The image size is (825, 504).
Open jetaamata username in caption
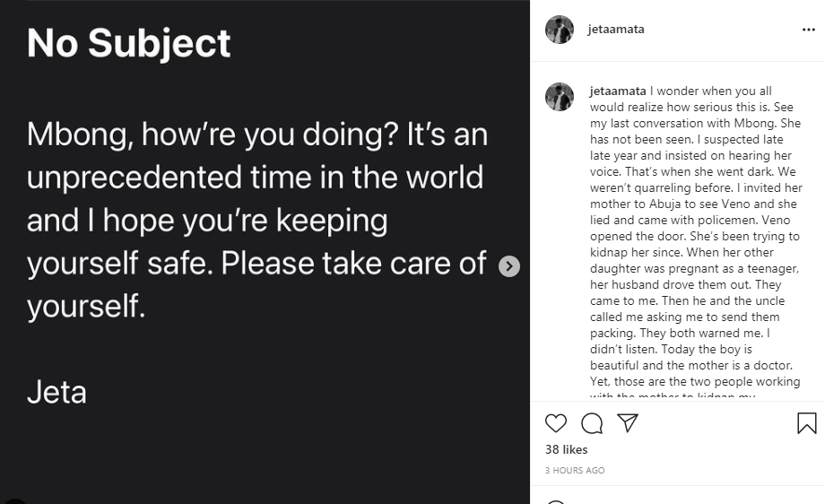(618, 91)
